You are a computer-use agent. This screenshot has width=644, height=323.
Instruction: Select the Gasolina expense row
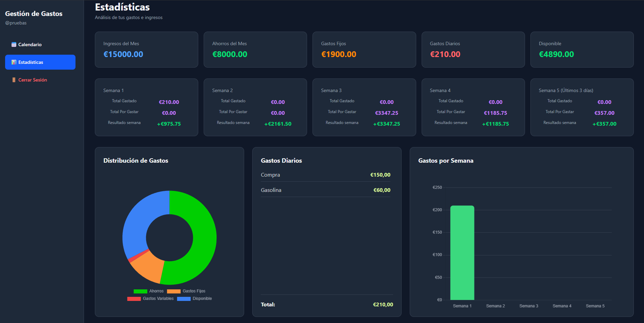(x=325, y=190)
